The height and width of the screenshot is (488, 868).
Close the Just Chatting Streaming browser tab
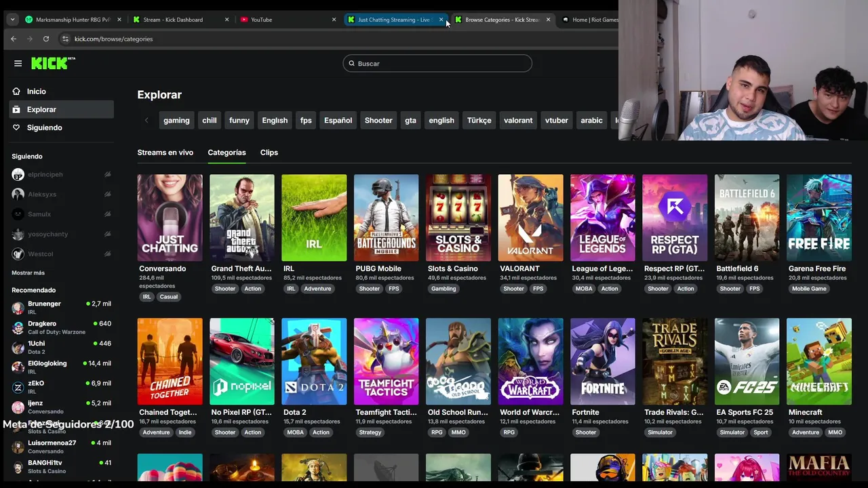tap(441, 20)
